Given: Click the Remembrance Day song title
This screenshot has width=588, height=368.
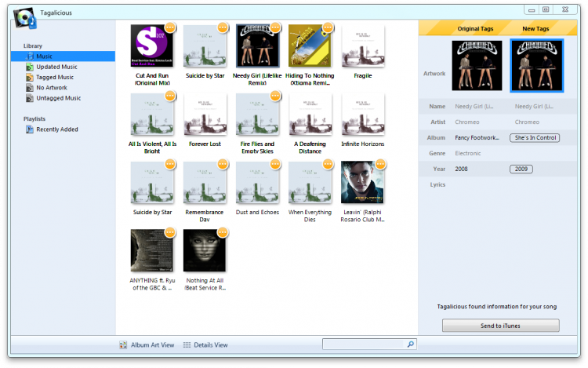Looking at the screenshot, I should (205, 216).
